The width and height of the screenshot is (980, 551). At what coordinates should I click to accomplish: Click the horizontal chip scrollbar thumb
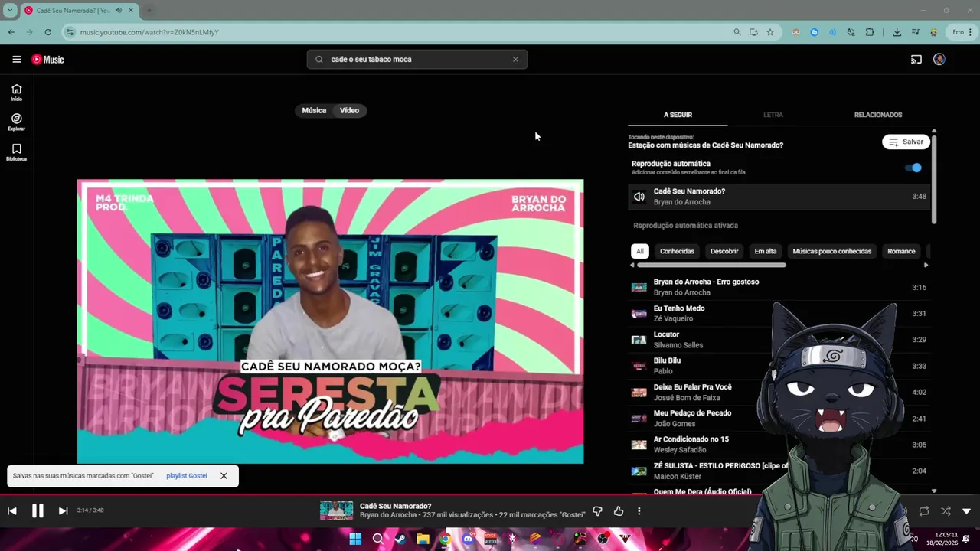click(x=711, y=265)
